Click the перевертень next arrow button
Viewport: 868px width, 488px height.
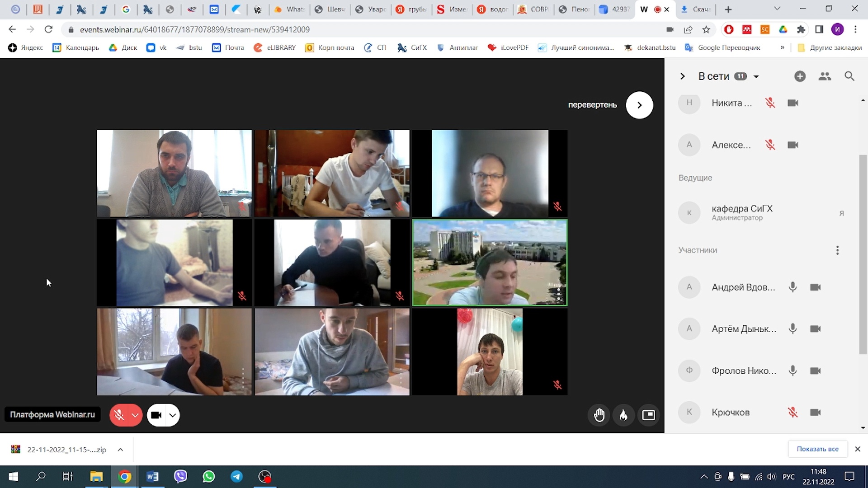pyautogui.click(x=639, y=105)
